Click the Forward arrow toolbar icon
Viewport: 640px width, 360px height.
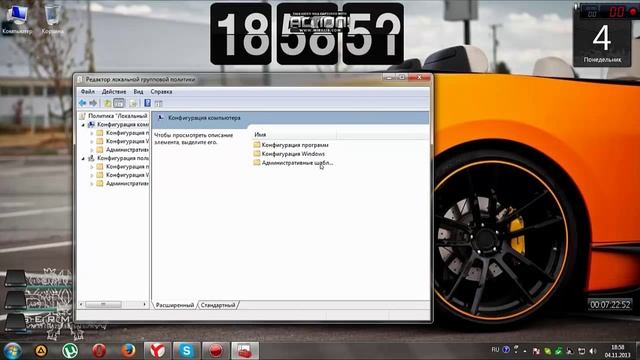click(93, 103)
